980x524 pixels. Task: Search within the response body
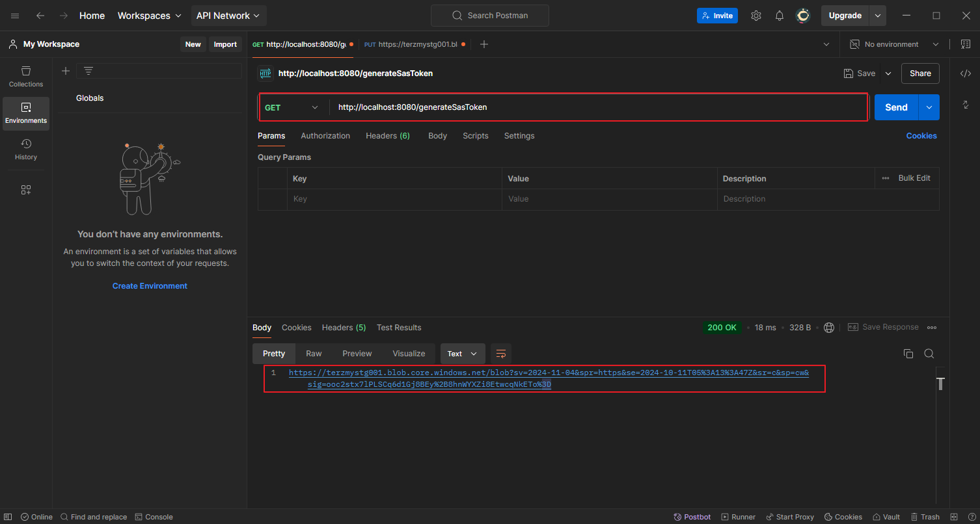point(929,354)
